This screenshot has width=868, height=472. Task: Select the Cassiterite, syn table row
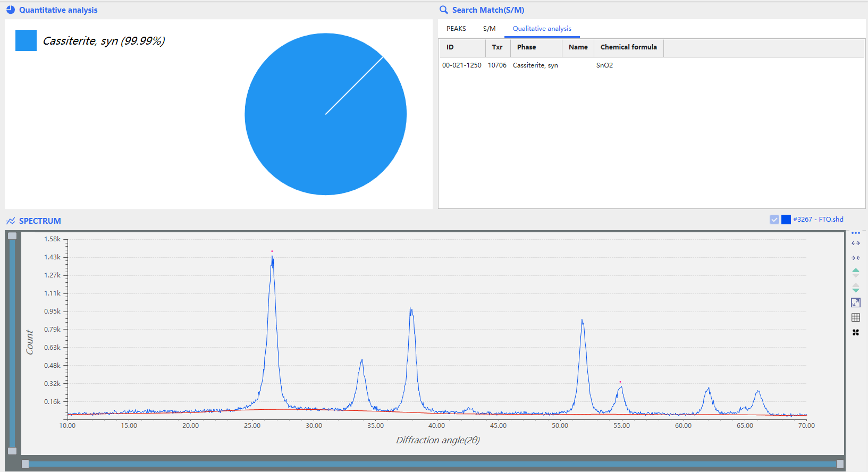(x=535, y=65)
